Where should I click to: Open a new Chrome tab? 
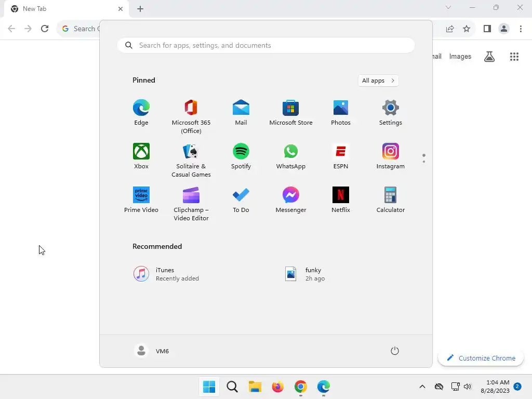coord(140,9)
